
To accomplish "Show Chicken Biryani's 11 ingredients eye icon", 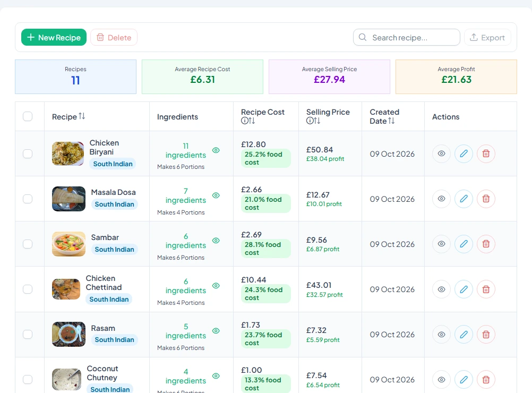I will tap(216, 150).
